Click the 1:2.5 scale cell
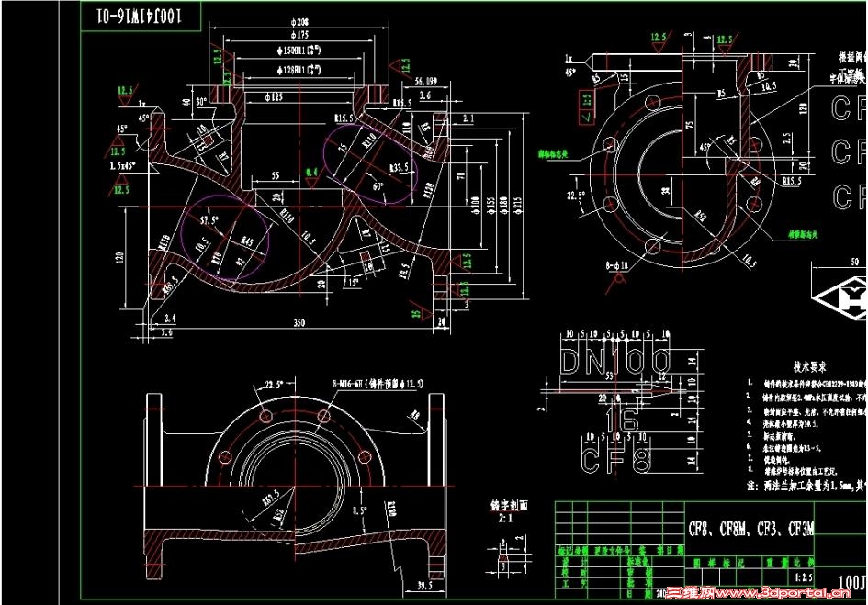This screenshot has height=605, width=868. pyautogui.click(x=803, y=577)
